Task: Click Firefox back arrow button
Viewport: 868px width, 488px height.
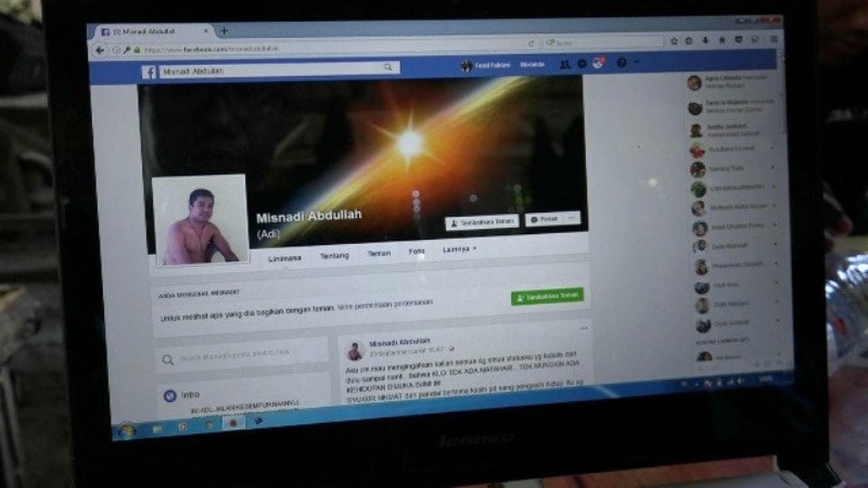Action: [100, 50]
